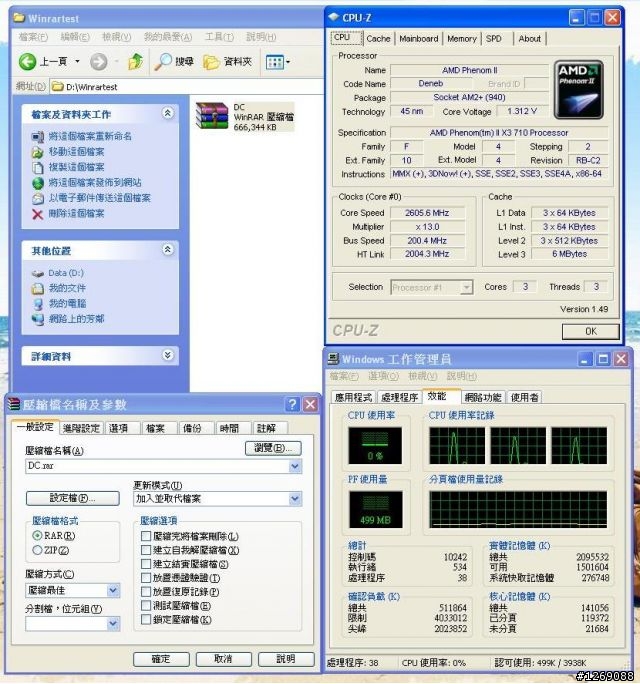
Task: Switch to CPU-Z Memory tab
Action: (x=462, y=39)
